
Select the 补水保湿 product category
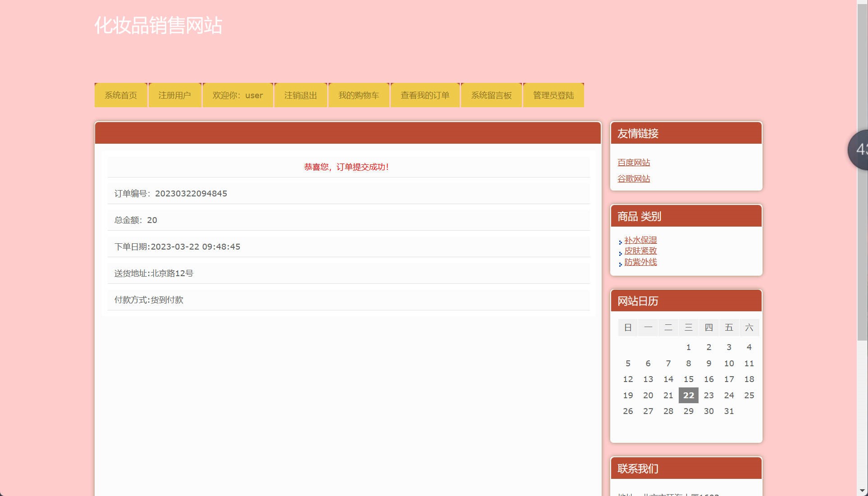640,240
